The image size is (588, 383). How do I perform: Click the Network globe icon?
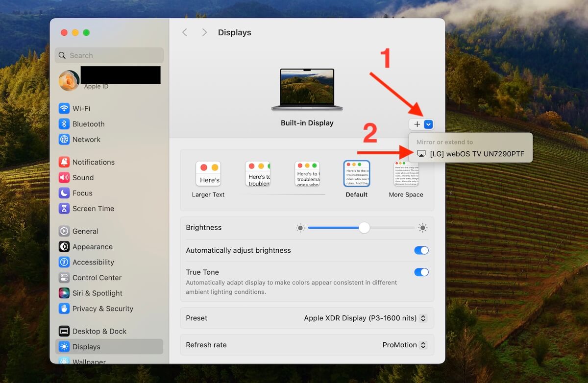click(64, 140)
